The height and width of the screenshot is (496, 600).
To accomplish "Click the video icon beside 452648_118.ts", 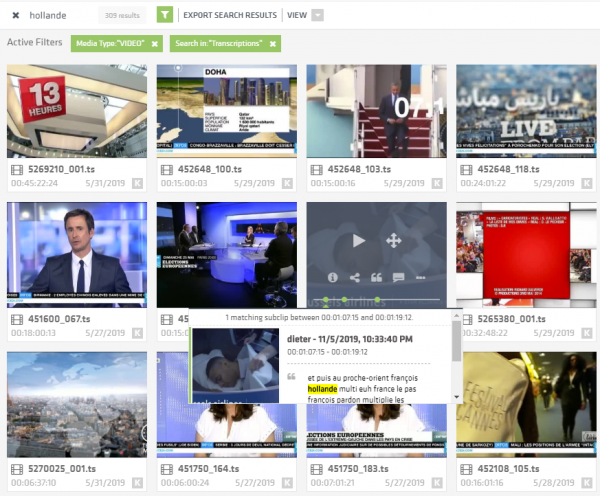I will click(466, 170).
